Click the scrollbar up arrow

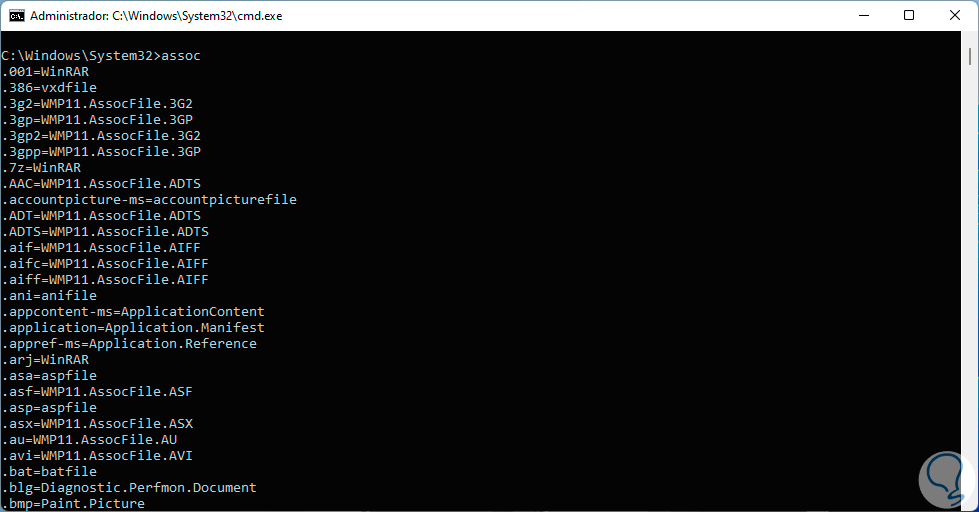tap(970, 39)
